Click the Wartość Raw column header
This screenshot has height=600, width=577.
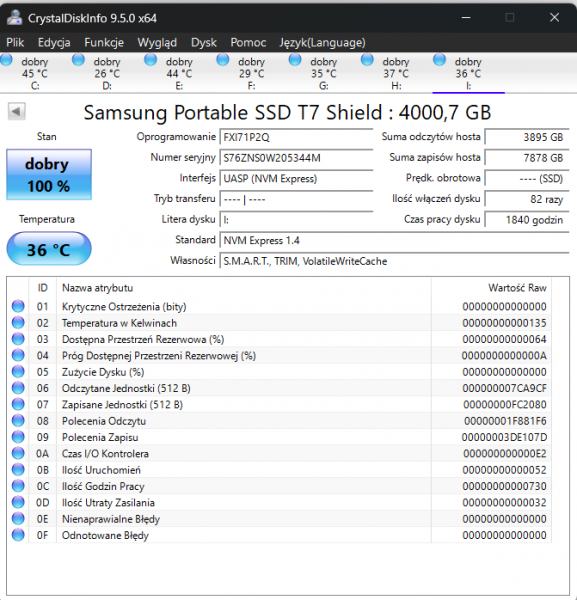491,288
